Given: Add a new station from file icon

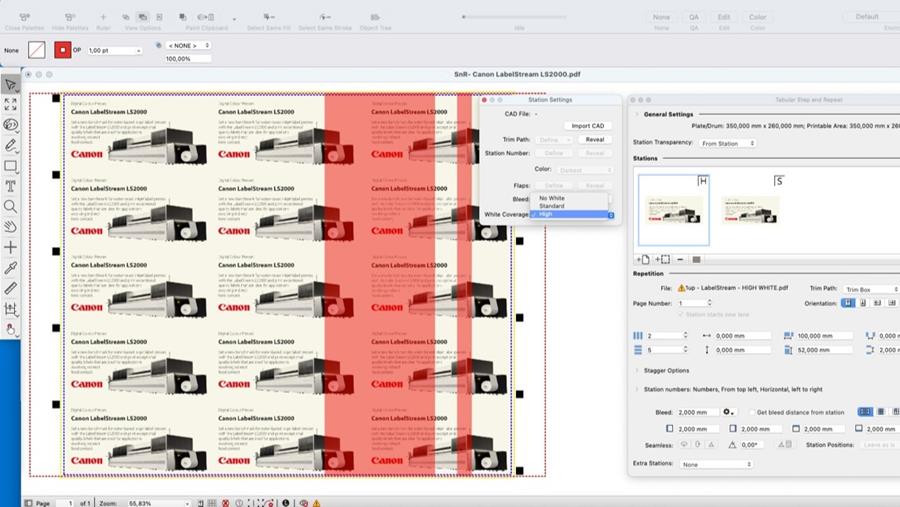Looking at the screenshot, I should tap(643, 260).
